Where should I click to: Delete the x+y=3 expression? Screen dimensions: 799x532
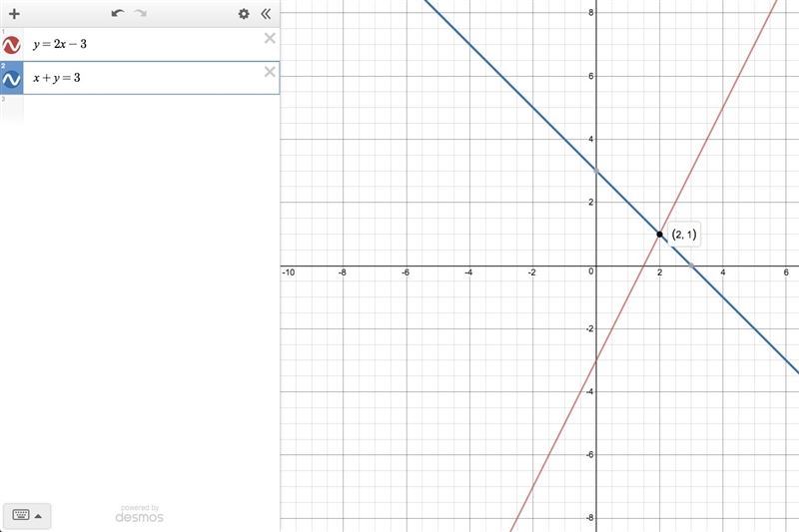(270, 72)
